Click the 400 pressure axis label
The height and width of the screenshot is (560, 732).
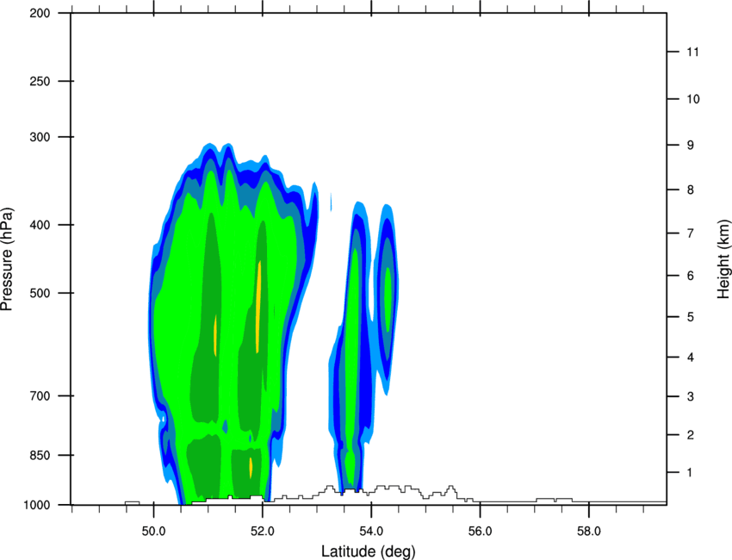40,225
